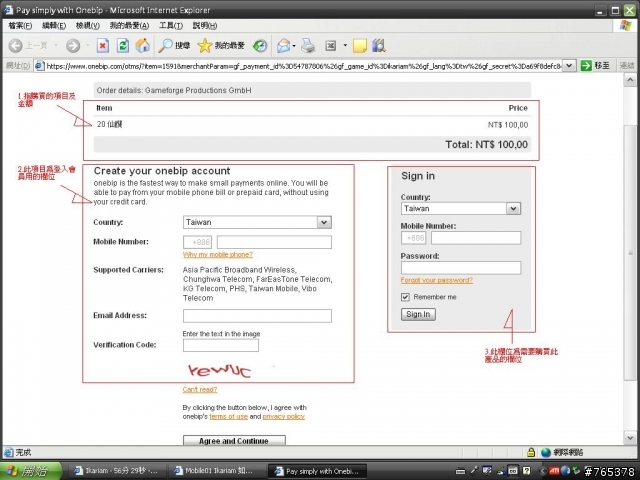640x480 pixels.
Task: Click the 'Total: NT$ 100,00' text
Action: [487, 144]
